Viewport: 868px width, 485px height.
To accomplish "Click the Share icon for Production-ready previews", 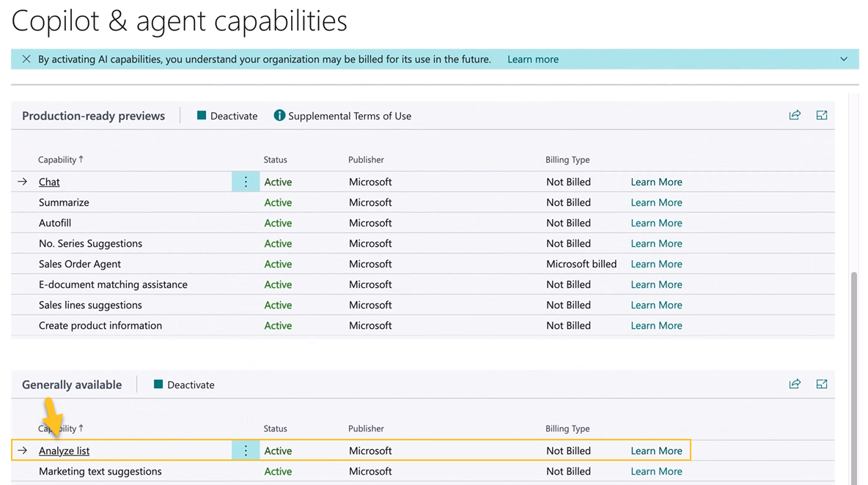I will 795,115.
